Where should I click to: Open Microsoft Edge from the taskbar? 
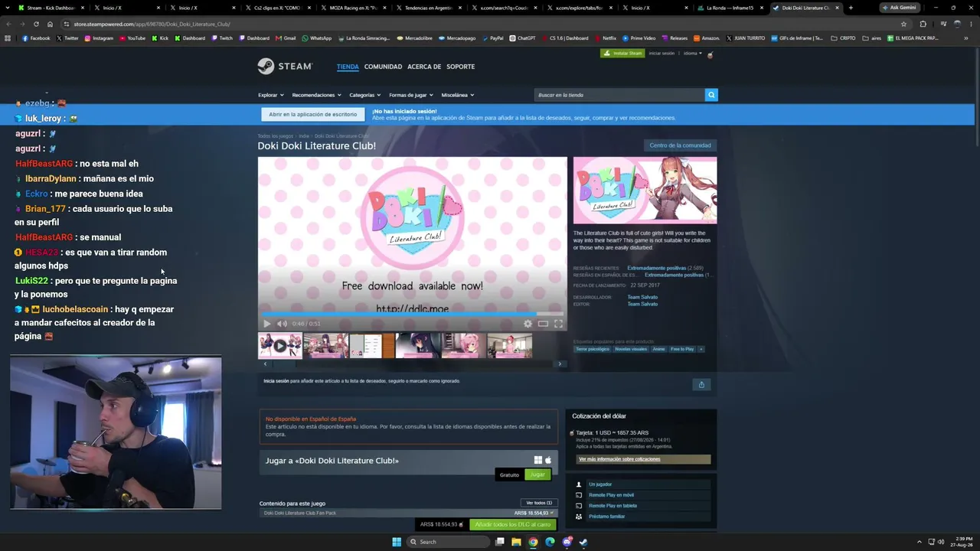[550, 542]
